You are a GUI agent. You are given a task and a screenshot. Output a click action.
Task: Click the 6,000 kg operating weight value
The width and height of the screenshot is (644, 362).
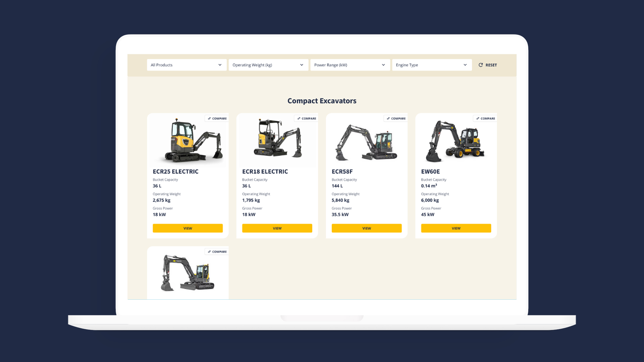pyautogui.click(x=430, y=200)
